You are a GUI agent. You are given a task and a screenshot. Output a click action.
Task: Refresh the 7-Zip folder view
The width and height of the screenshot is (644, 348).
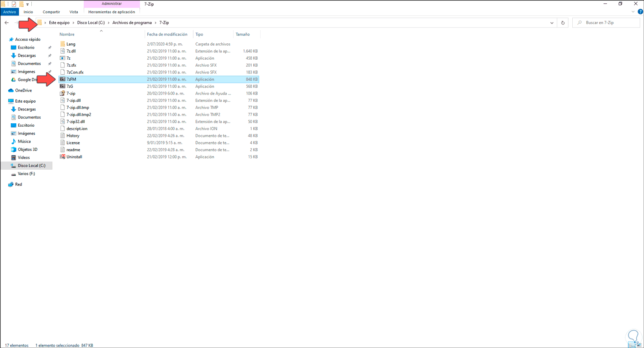563,22
